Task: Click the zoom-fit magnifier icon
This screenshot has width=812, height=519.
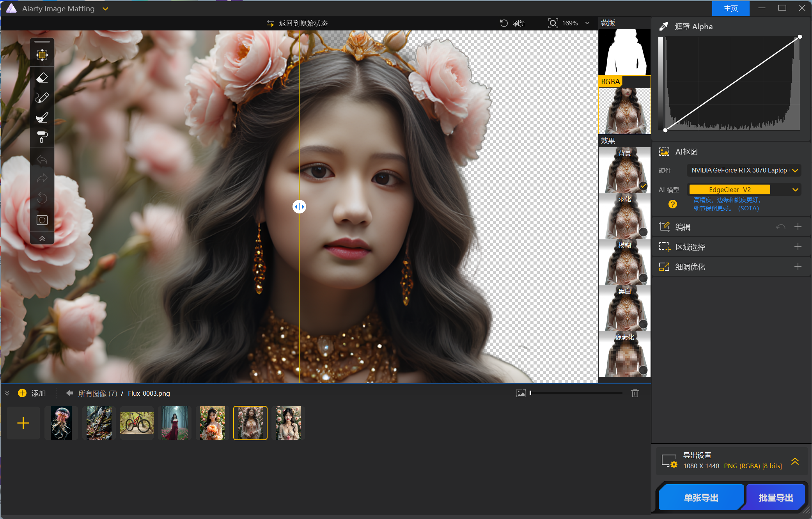Action: coord(553,23)
